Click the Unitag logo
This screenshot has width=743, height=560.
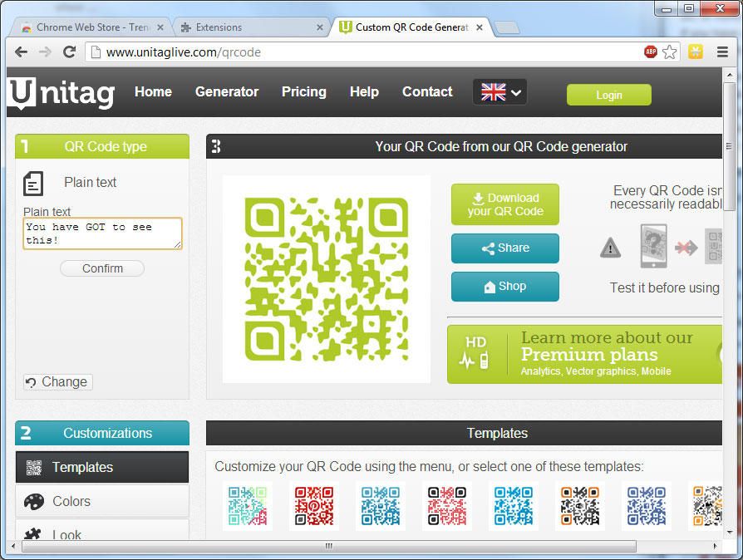[62, 92]
